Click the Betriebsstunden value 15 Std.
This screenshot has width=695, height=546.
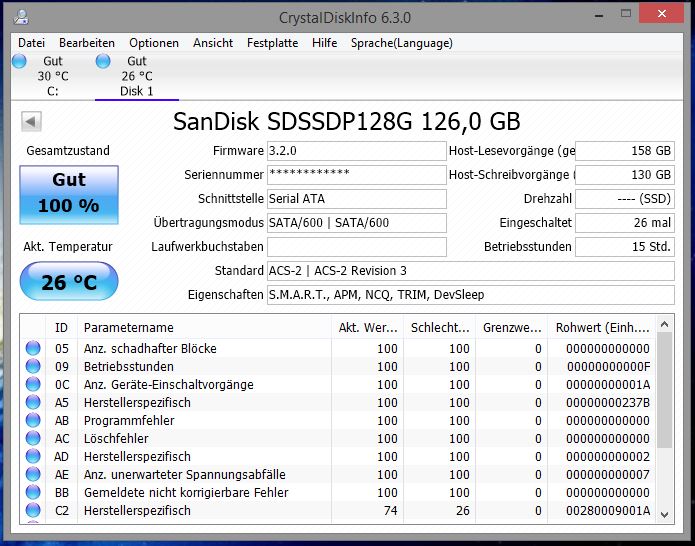click(625, 246)
